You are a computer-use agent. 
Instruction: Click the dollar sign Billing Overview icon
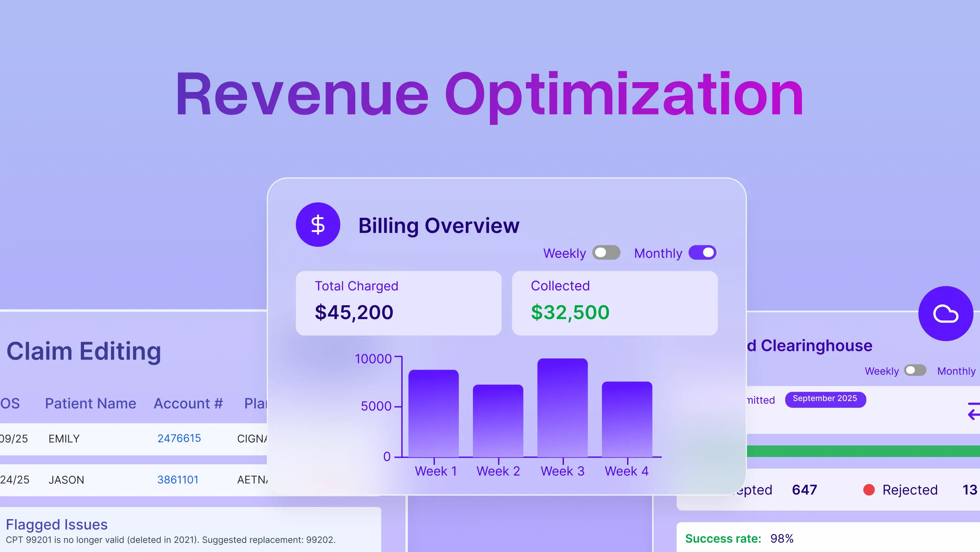pyautogui.click(x=318, y=225)
